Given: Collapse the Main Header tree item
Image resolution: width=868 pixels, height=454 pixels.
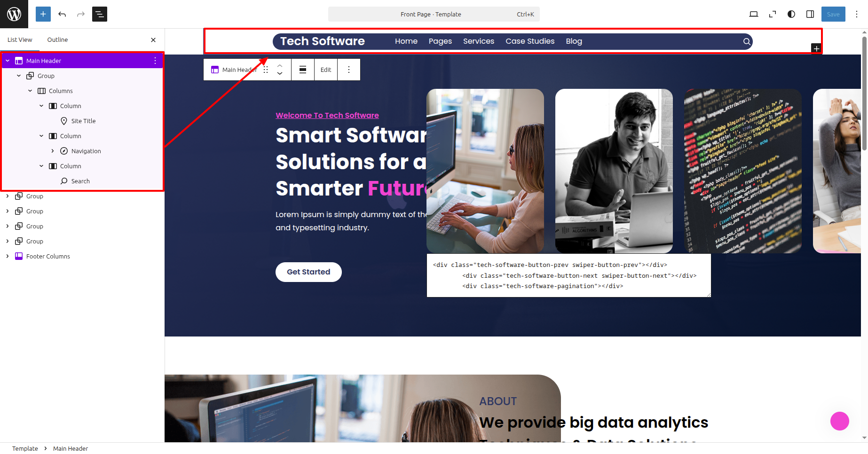Looking at the screenshot, I should pyautogui.click(x=8, y=61).
